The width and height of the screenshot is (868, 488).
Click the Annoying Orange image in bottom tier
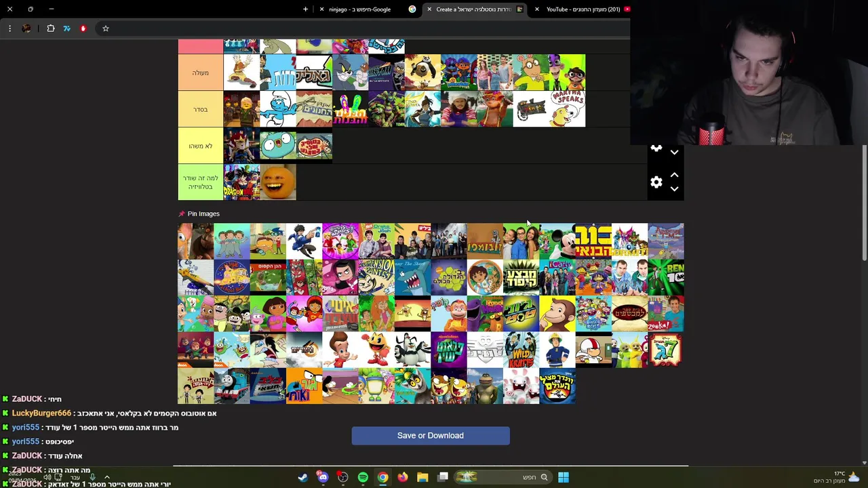pos(278,182)
